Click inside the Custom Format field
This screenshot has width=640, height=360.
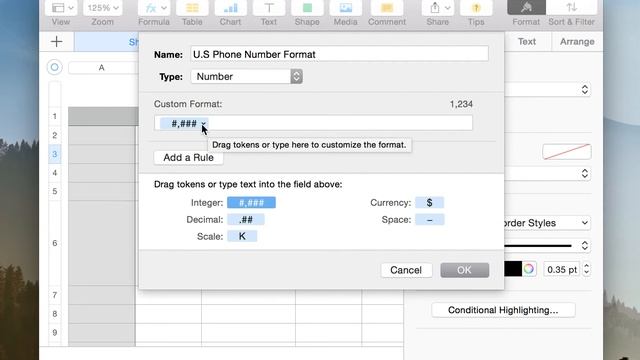pyautogui.click(x=313, y=123)
